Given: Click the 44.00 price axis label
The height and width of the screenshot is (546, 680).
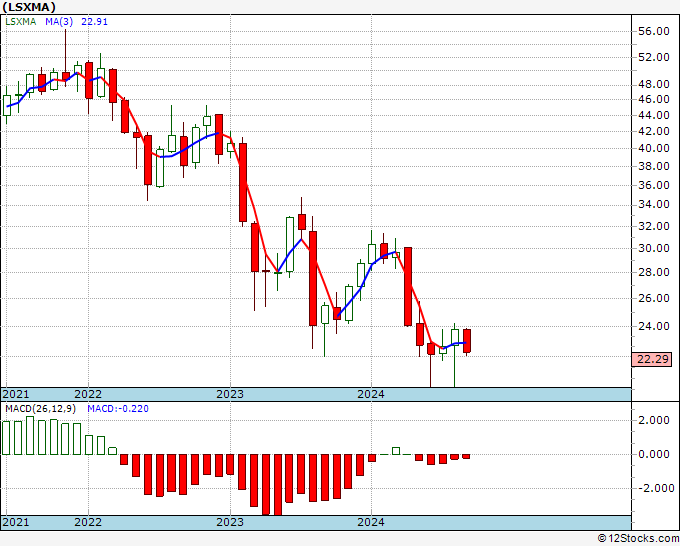Looking at the screenshot, I should pyautogui.click(x=654, y=115).
